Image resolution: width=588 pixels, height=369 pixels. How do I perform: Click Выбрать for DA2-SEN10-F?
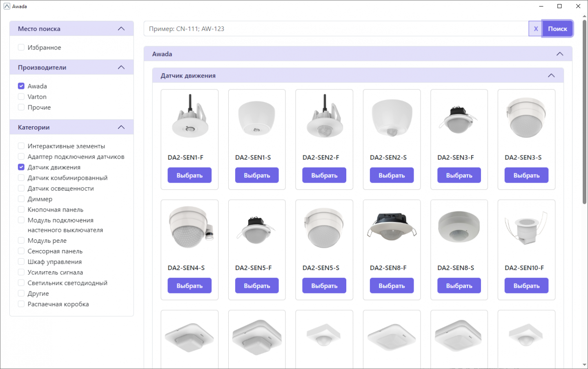(526, 286)
